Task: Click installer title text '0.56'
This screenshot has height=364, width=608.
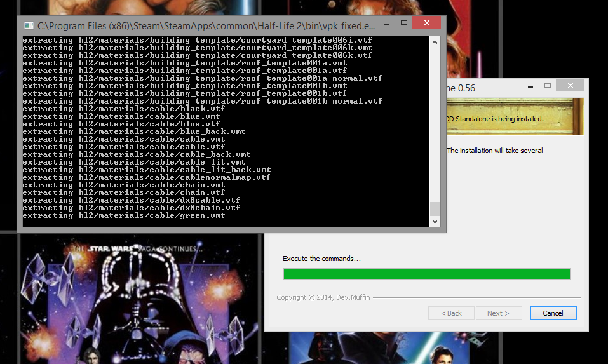Action: 466,88
